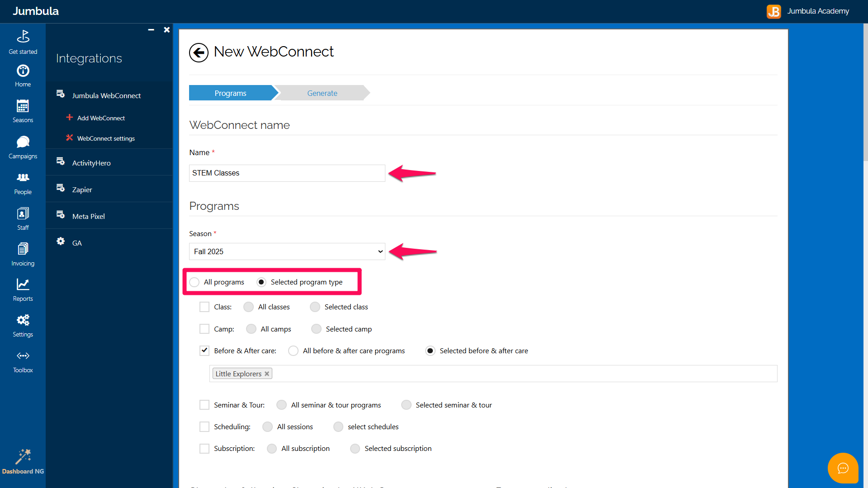This screenshot has width=868, height=488.
Task: Click WebConnect settings link
Action: pyautogui.click(x=106, y=138)
